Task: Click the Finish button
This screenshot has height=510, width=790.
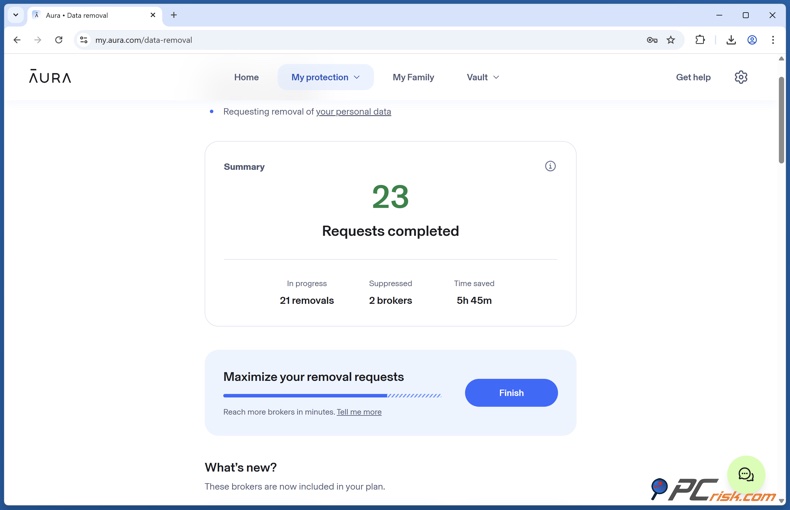Action: click(x=511, y=393)
